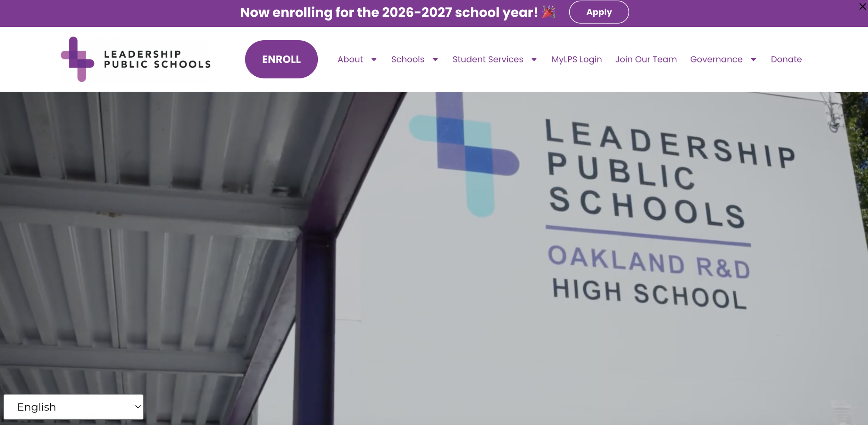Click the Apply button in the banner
The width and height of the screenshot is (868, 425).
pos(599,12)
